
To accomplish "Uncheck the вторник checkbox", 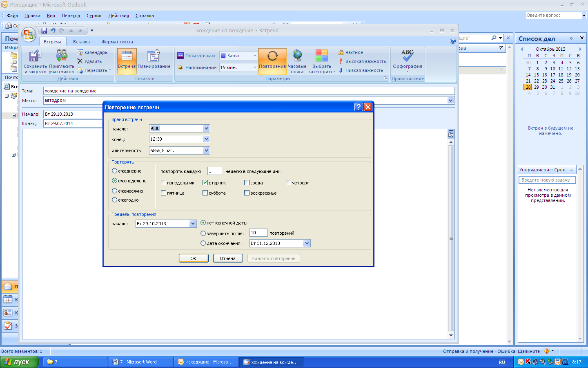I will (205, 183).
